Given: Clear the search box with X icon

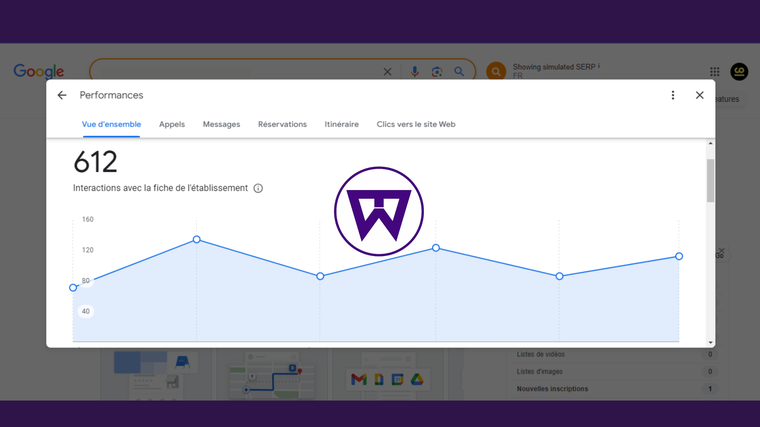Looking at the screenshot, I should tap(387, 72).
